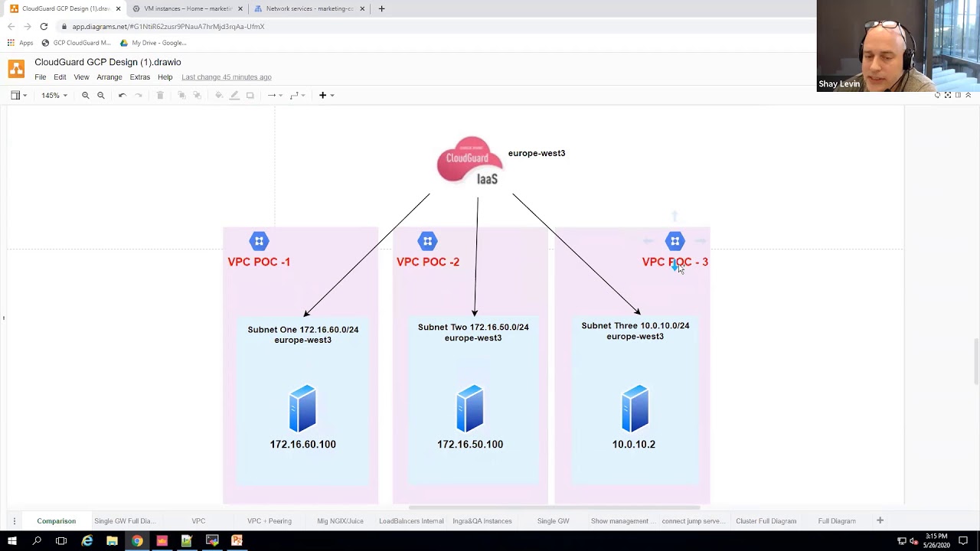
Task: Open the Help menu
Action: [x=165, y=77]
